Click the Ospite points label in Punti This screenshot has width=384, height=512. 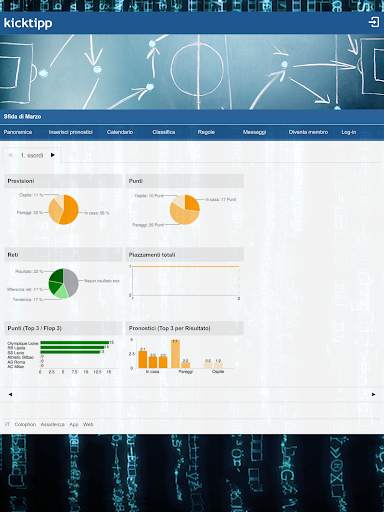tap(149, 196)
